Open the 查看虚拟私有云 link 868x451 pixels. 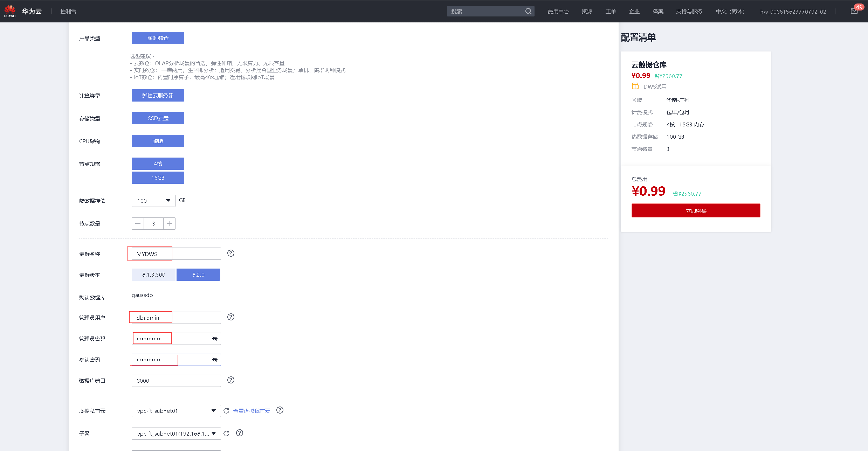(x=252, y=411)
